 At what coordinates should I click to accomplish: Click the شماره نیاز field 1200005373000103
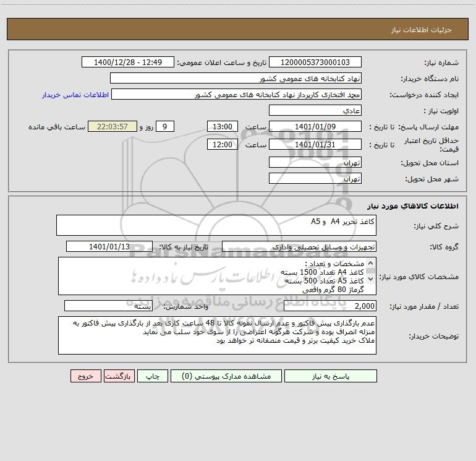tap(315, 62)
